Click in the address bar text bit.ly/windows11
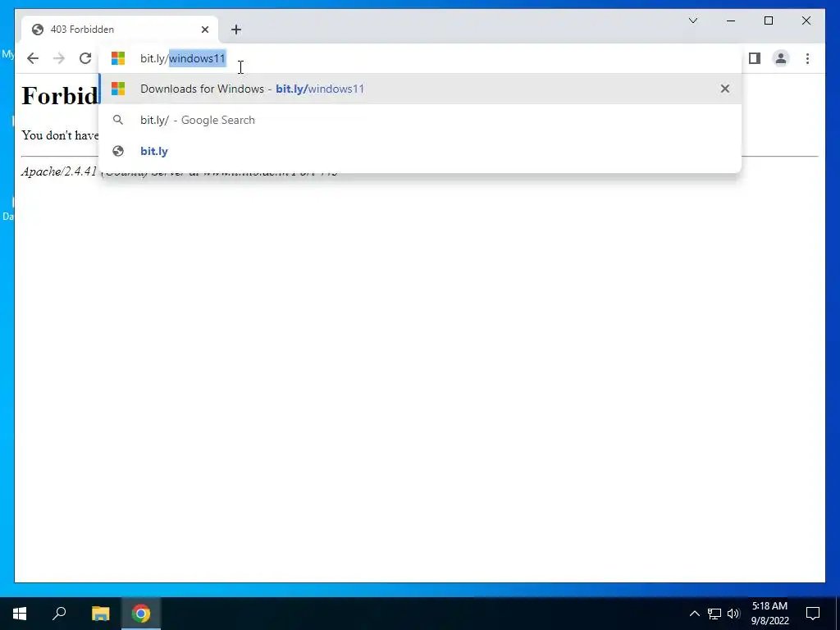This screenshot has height=630, width=840. coord(183,58)
